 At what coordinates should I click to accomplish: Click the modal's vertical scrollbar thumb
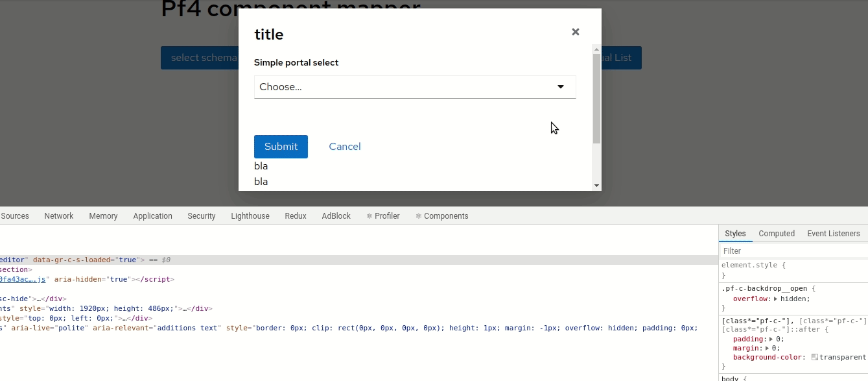(x=596, y=99)
